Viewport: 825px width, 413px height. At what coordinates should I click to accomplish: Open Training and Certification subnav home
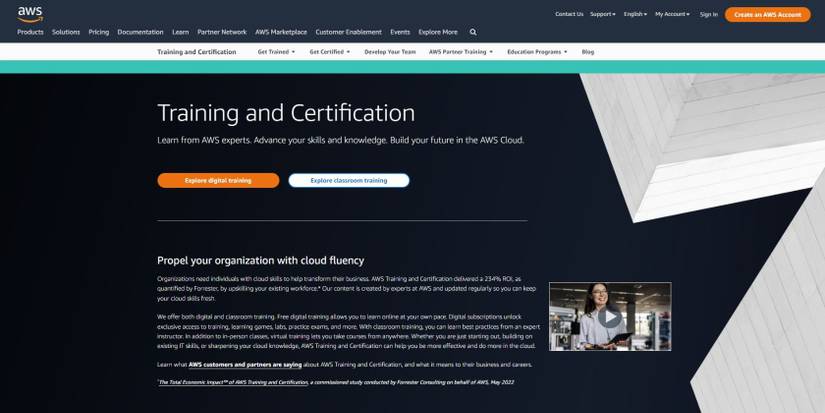click(x=196, y=52)
